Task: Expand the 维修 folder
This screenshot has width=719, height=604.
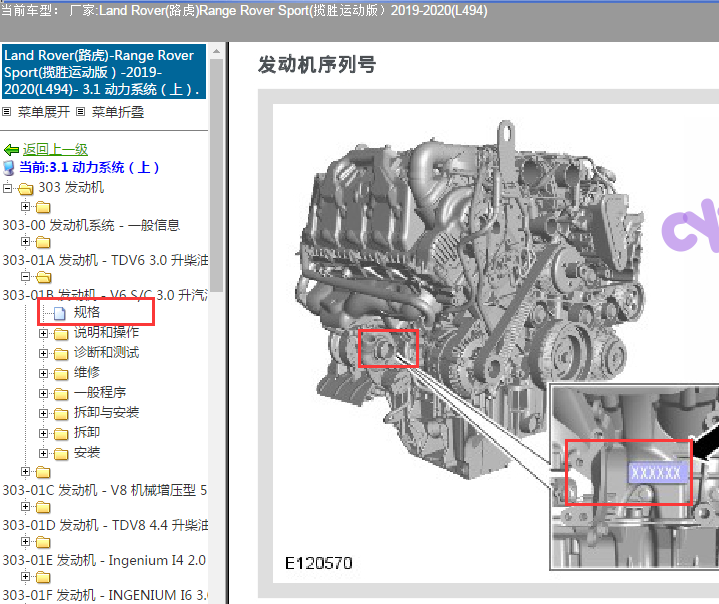Action: click(x=44, y=373)
